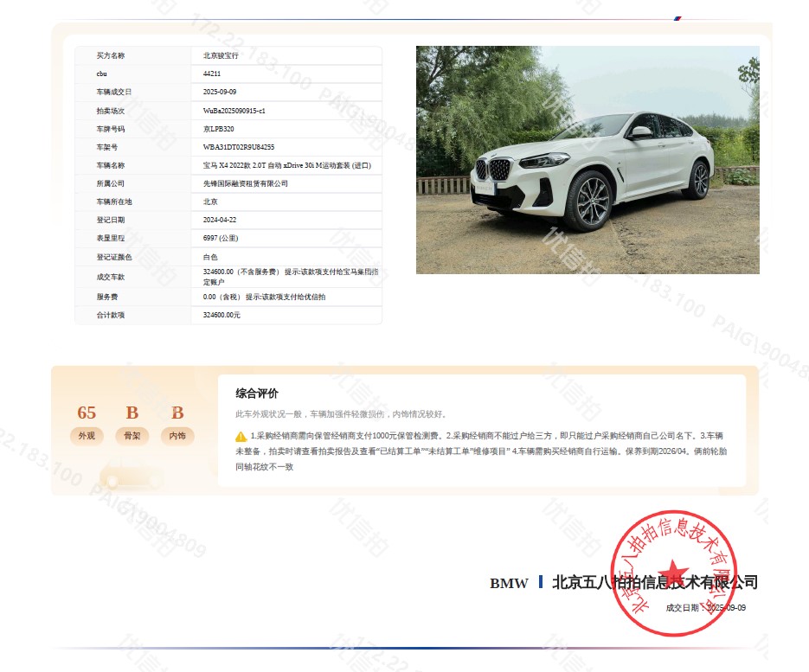Viewport: 809px width, 672px height.
Task: Click the blue divider bar beside BMW
Action: pos(541,582)
